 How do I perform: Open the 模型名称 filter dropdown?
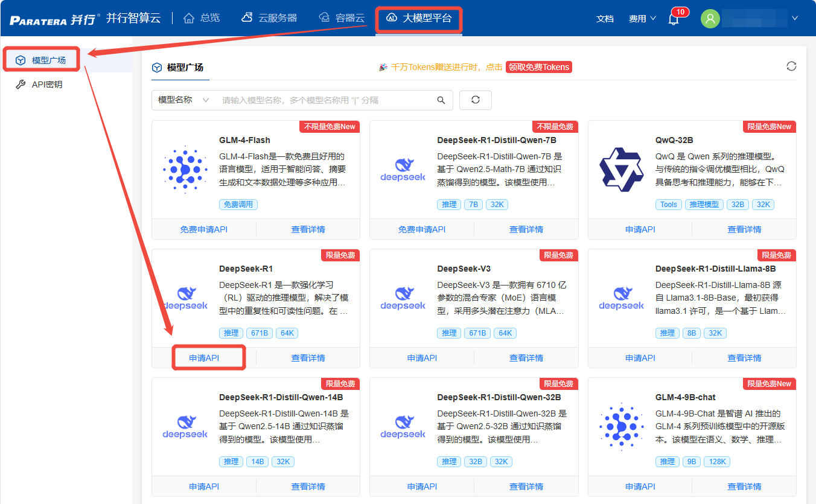tap(183, 100)
